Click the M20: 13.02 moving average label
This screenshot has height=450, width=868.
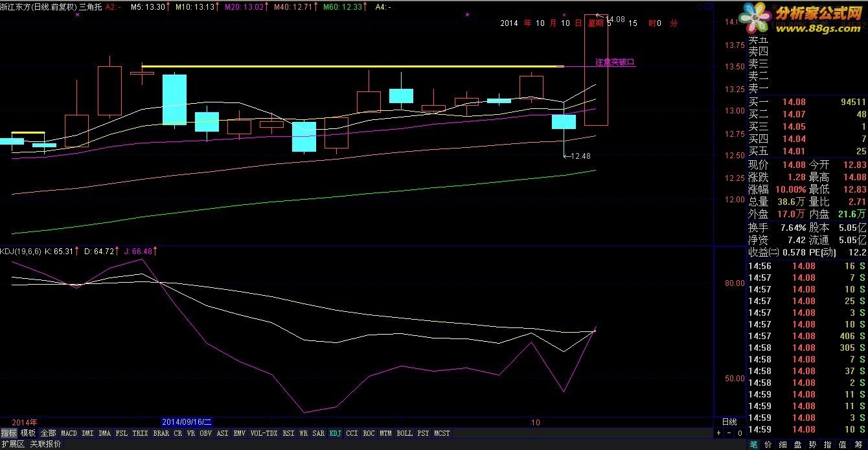[244, 6]
